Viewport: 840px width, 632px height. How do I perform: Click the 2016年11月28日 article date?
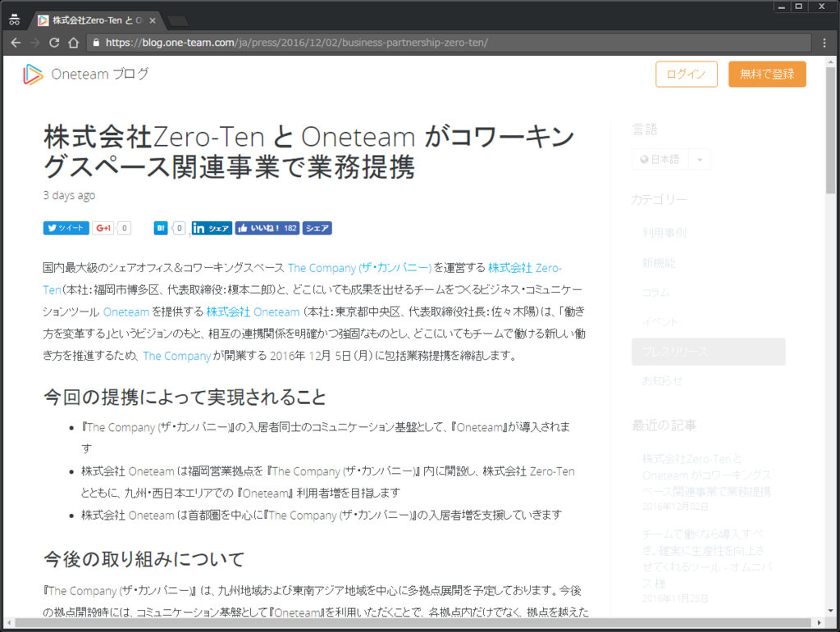pos(675,598)
